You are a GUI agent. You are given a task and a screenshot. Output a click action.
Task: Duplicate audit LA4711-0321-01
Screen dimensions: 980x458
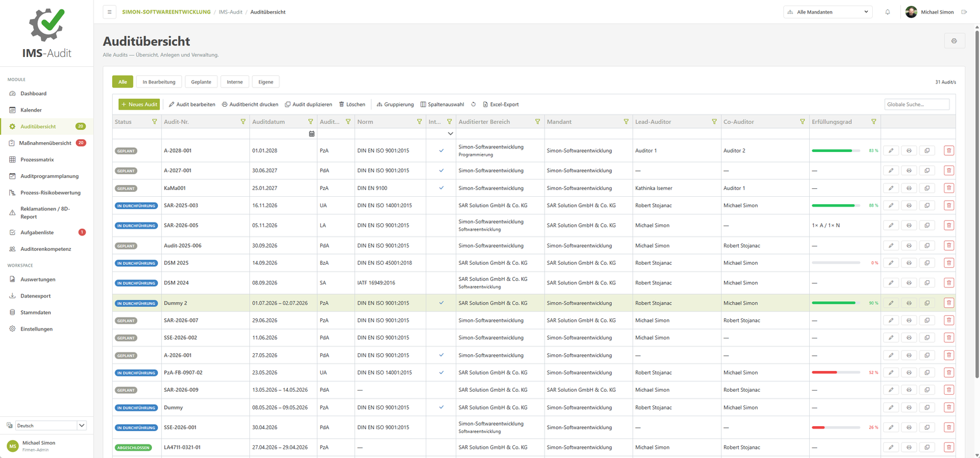coord(927,448)
